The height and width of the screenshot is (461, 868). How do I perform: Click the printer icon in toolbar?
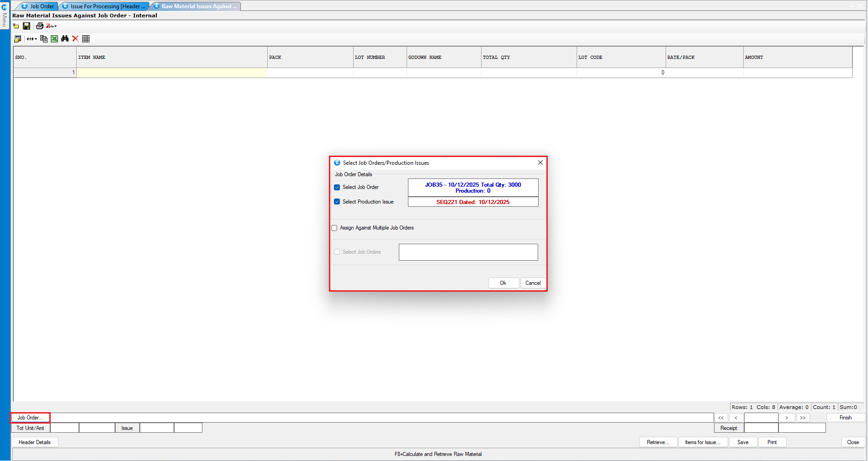[39, 26]
